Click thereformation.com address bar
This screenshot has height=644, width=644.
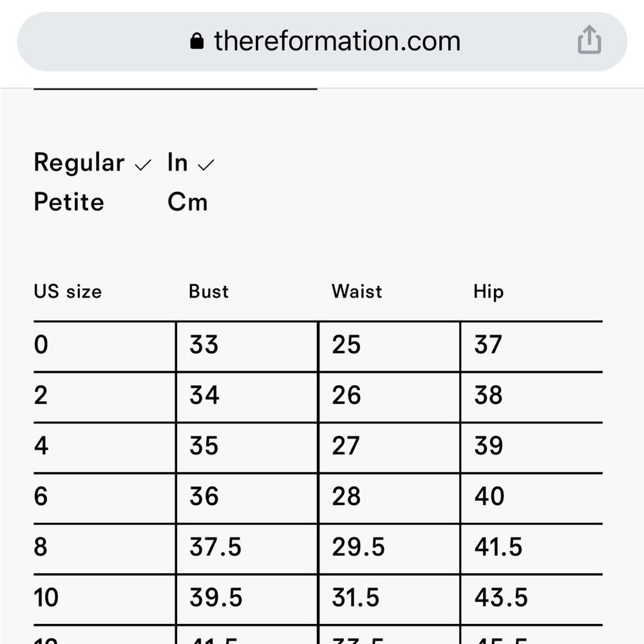(x=322, y=41)
